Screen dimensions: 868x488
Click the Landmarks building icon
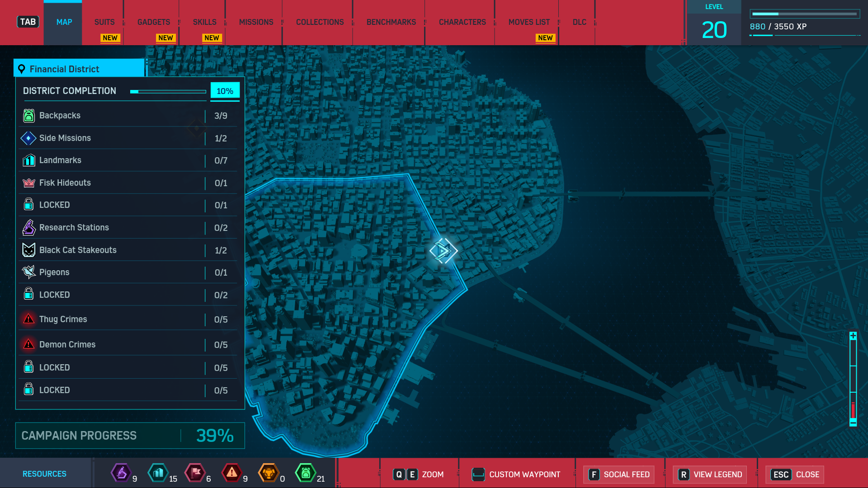point(28,160)
